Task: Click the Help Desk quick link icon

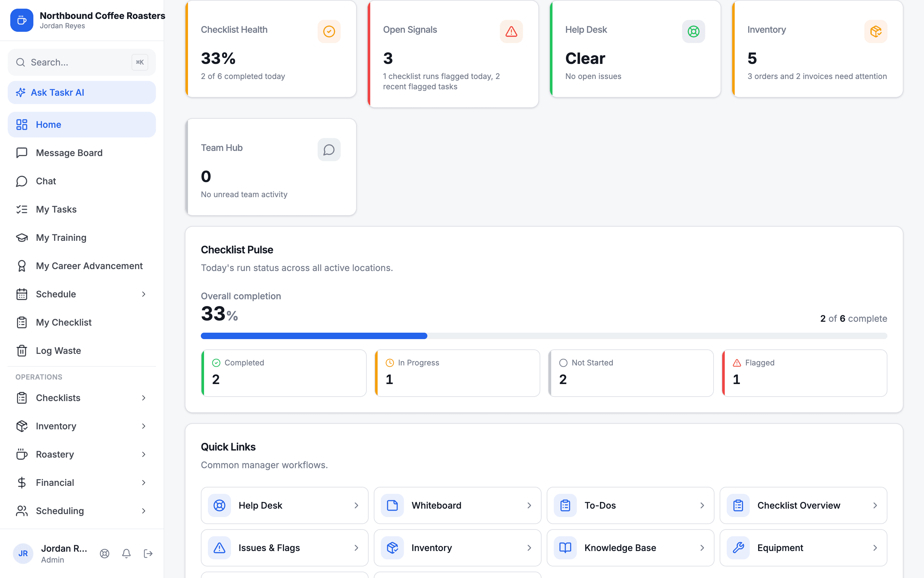Action: click(219, 505)
